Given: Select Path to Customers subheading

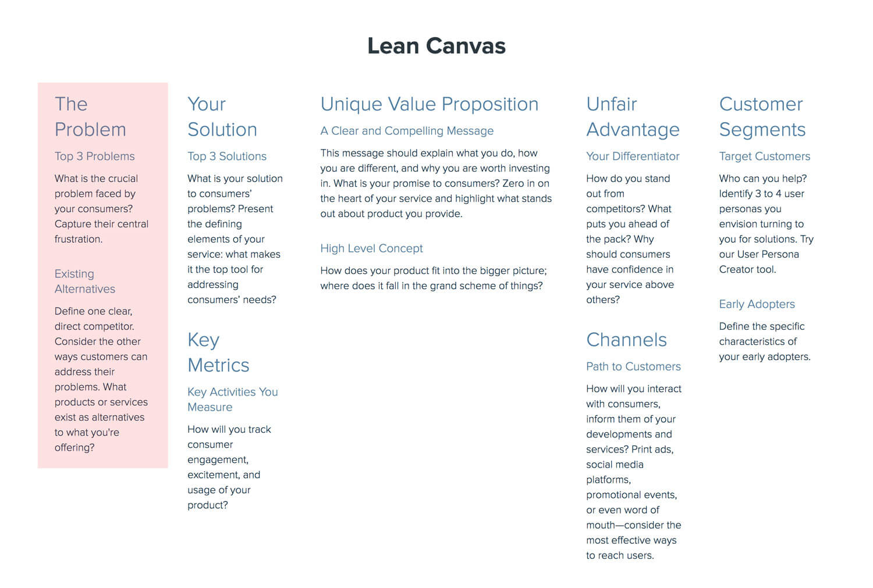Looking at the screenshot, I should [x=633, y=366].
